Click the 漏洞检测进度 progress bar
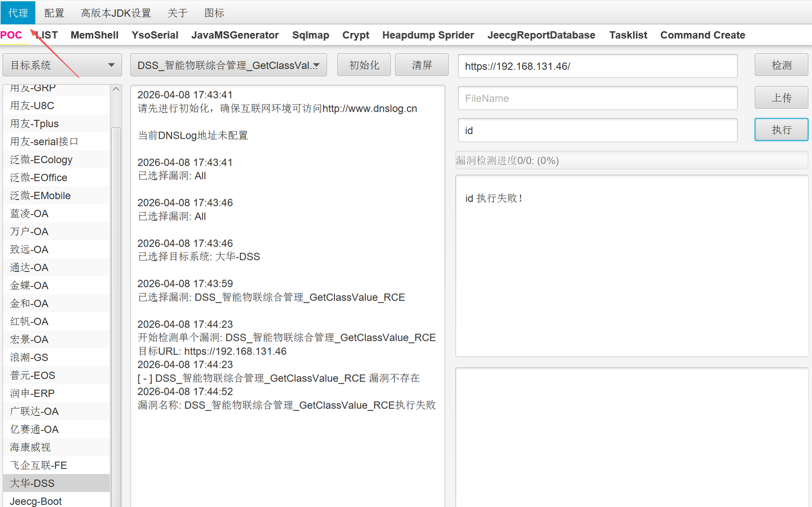This screenshot has height=507, width=812. pos(631,161)
